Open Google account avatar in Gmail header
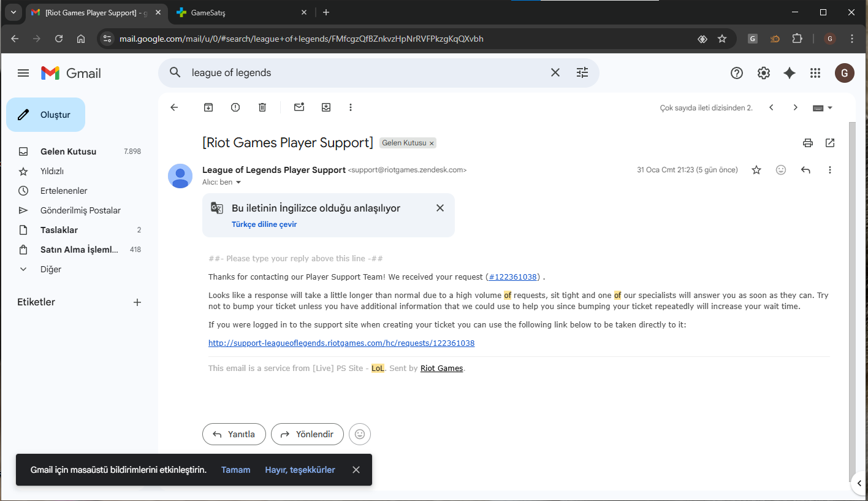868x501 pixels. click(x=845, y=73)
